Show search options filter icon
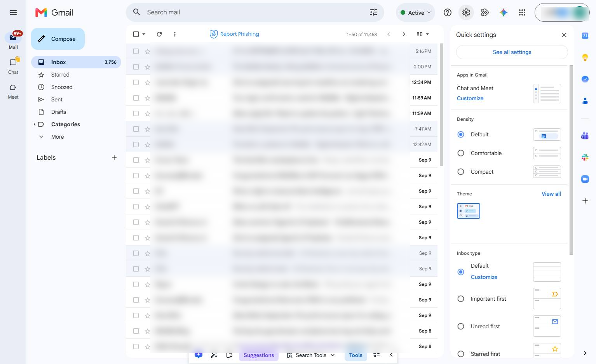The width and height of the screenshot is (596, 364). [373, 12]
